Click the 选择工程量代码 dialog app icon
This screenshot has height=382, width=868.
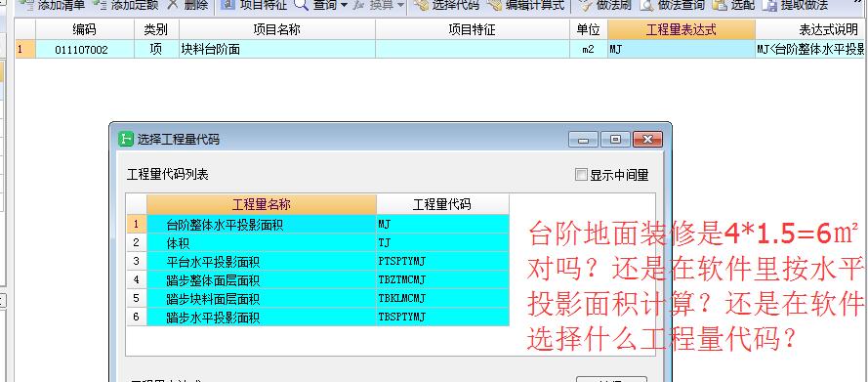(x=126, y=139)
